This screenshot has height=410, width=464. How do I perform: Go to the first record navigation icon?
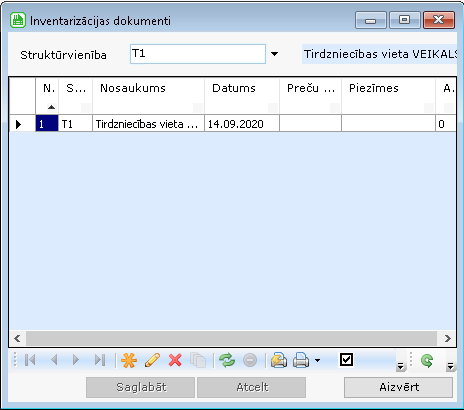pyautogui.click(x=30, y=360)
